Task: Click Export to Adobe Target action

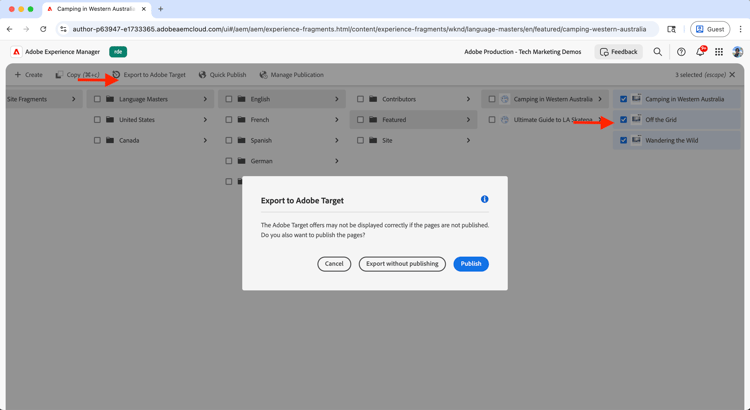Action: 149,75
